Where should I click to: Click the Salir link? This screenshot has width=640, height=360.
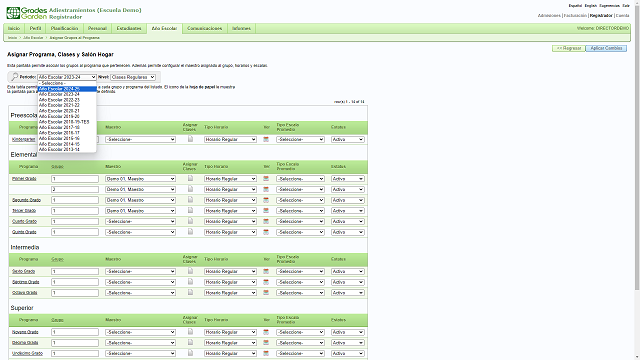tap(626, 6)
